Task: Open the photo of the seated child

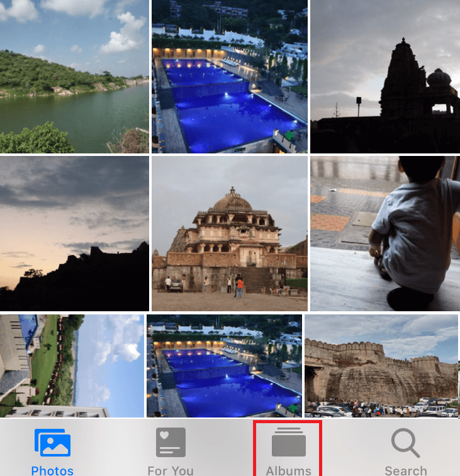Action: 385,233
